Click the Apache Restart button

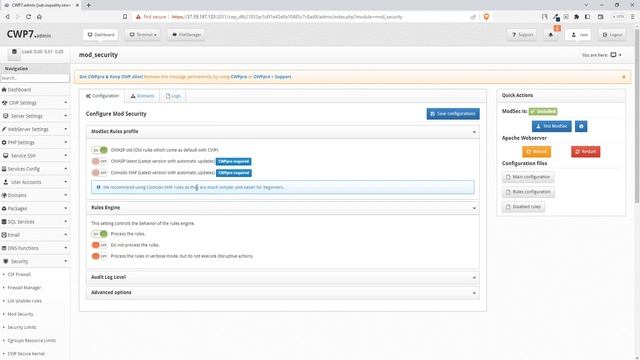point(585,152)
